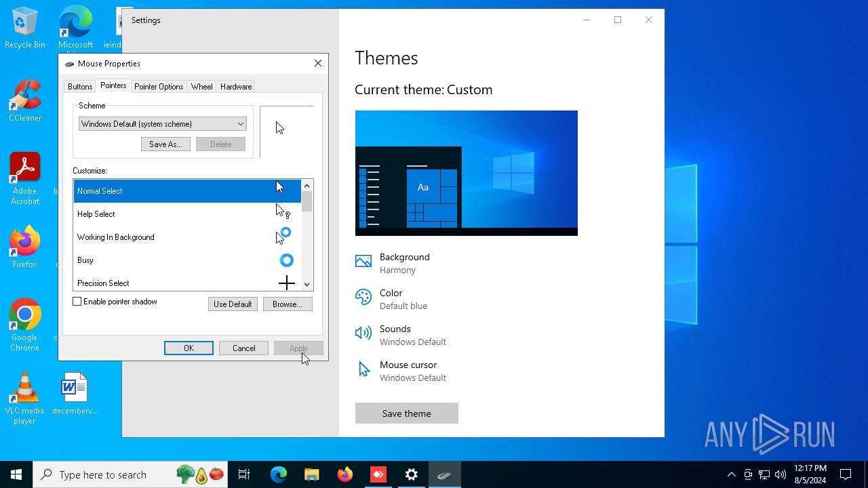Image resolution: width=868 pixels, height=488 pixels.
Task: Open network status tray icon
Action: pyautogui.click(x=764, y=474)
